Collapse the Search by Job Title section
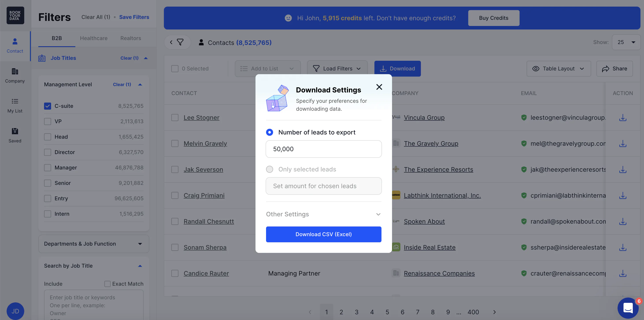Screen dimensions: 644x320 coord(140,266)
